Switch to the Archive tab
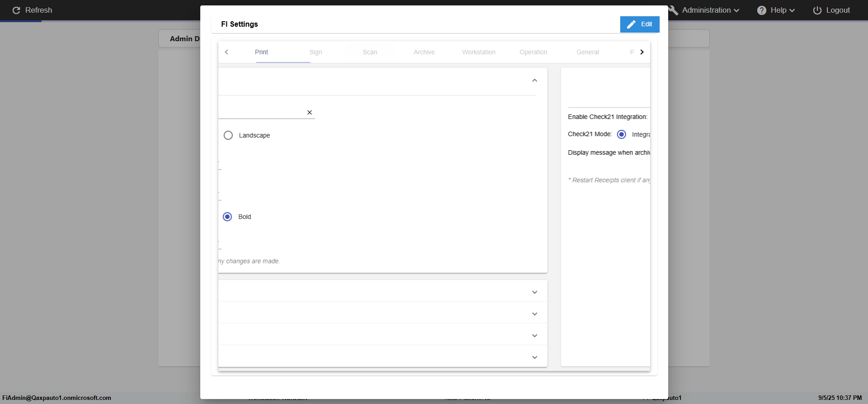The width and height of the screenshot is (868, 404). click(x=424, y=52)
